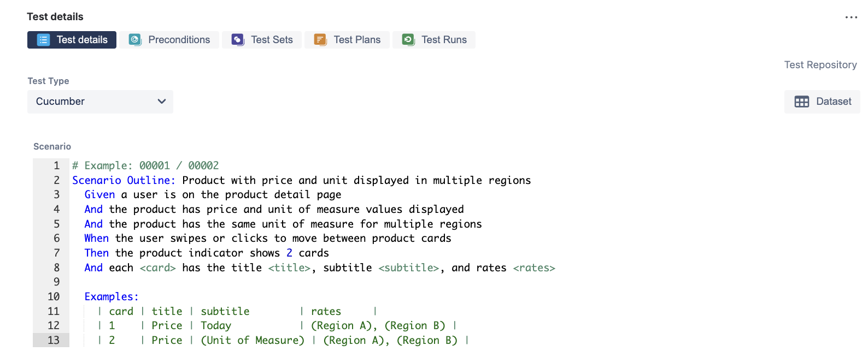Expand the Test Type chevron arrow

click(x=162, y=102)
